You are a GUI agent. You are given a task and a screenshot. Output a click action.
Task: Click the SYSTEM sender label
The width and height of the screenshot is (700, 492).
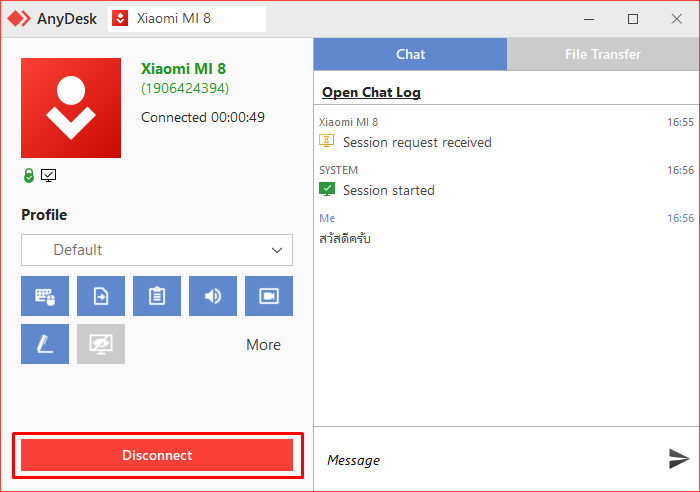click(338, 170)
